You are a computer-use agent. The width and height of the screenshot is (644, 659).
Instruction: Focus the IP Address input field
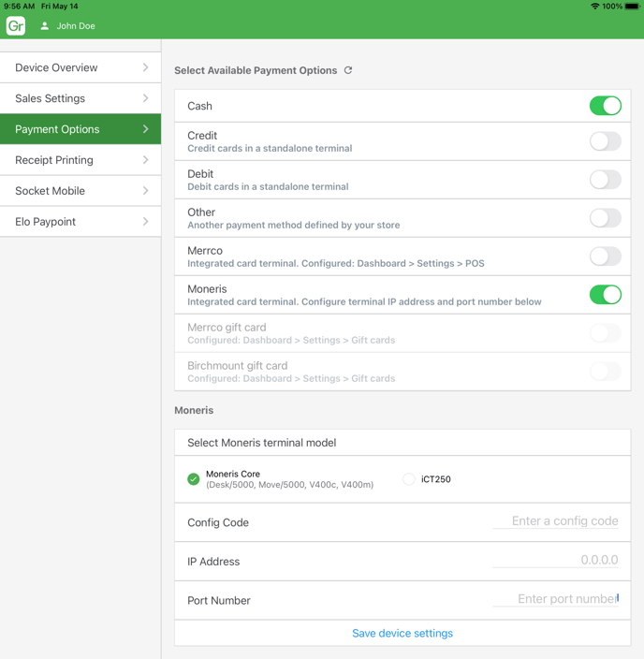(x=555, y=560)
